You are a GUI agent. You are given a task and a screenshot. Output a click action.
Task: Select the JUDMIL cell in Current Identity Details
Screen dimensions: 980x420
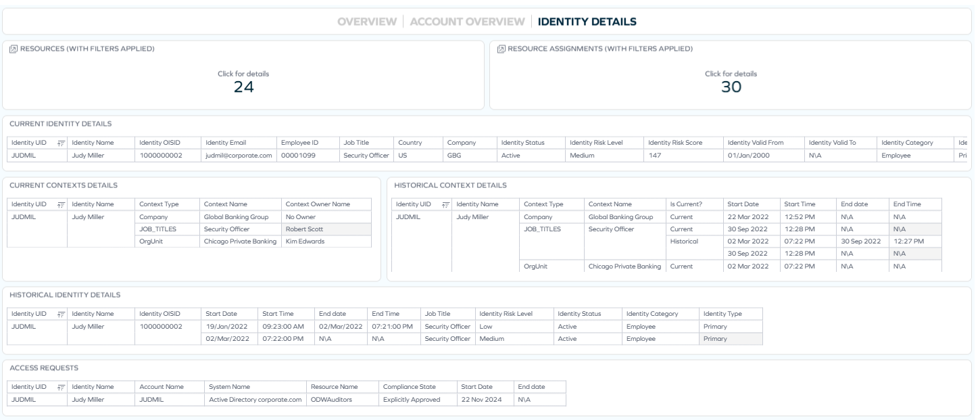pyautogui.click(x=26, y=154)
